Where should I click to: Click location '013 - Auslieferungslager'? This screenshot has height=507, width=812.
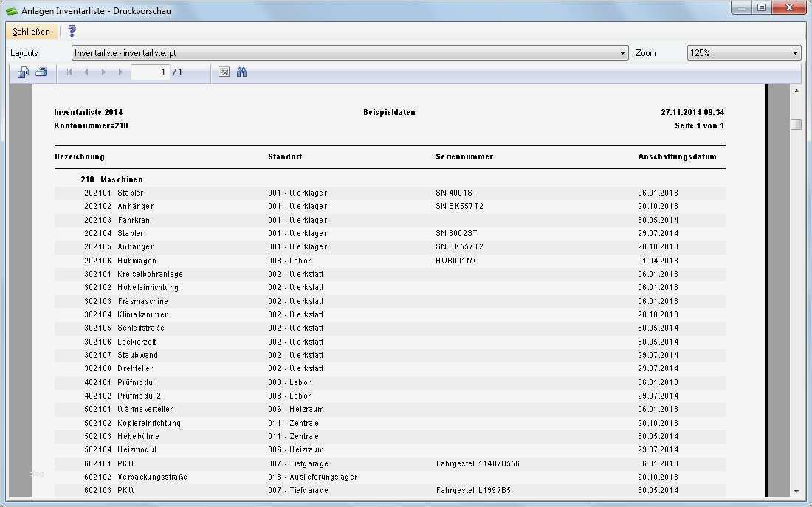point(313,477)
